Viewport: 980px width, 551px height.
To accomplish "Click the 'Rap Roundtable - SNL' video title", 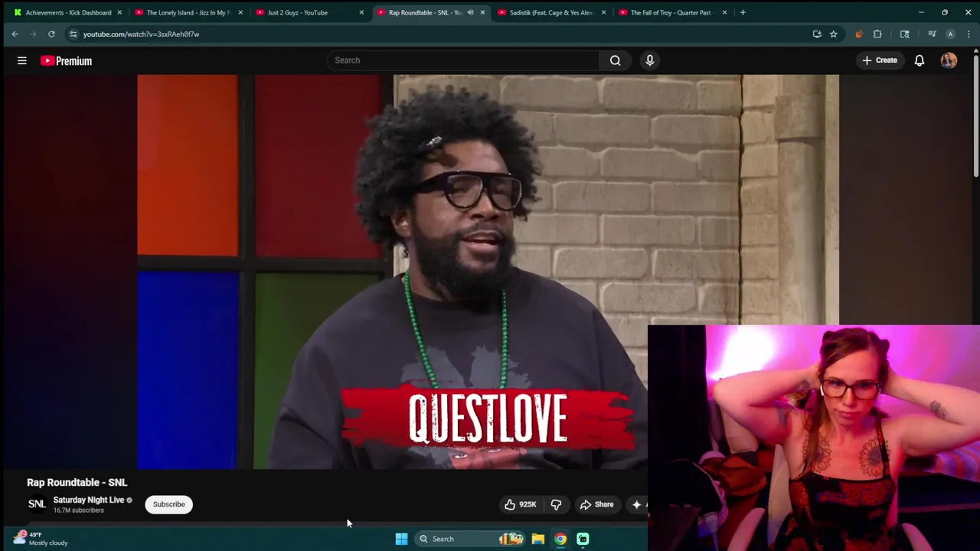I will point(77,482).
